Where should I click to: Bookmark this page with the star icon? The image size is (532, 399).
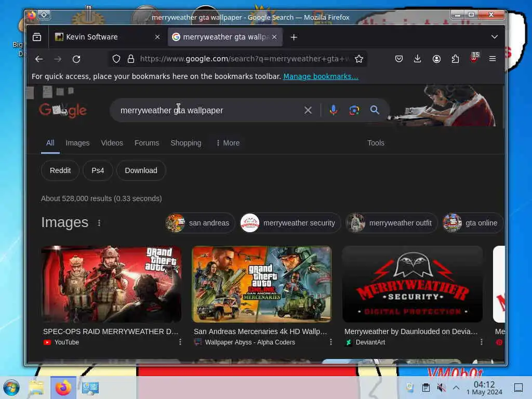click(359, 59)
